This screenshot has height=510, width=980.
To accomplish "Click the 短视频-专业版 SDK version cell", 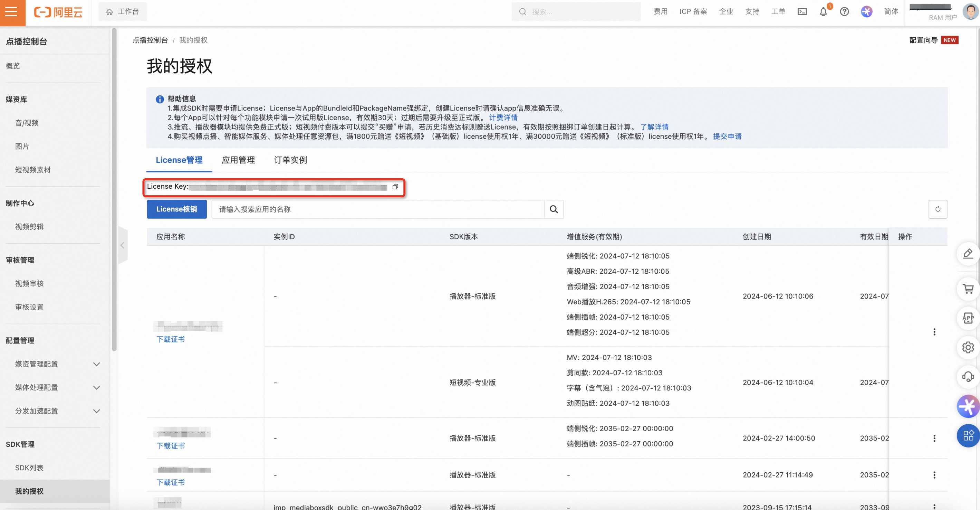I will point(472,382).
